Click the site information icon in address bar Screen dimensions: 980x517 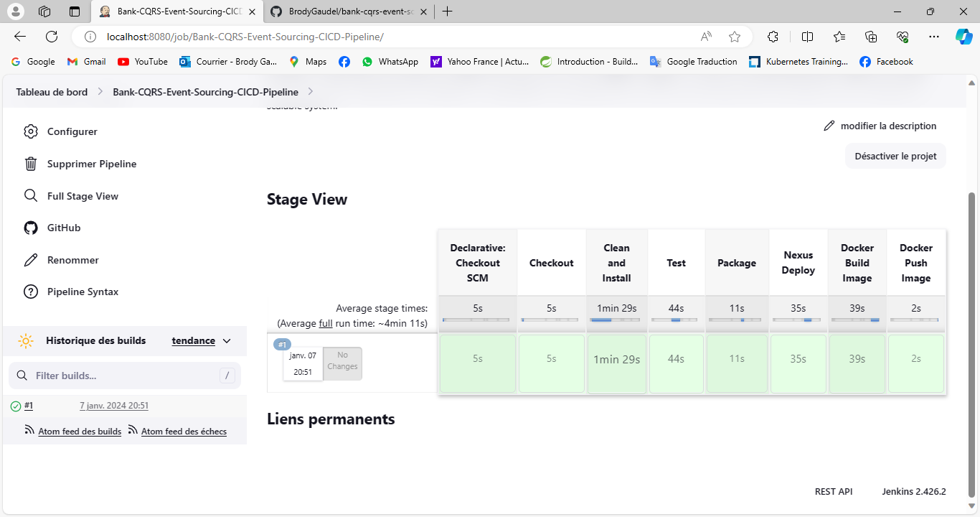coord(90,37)
